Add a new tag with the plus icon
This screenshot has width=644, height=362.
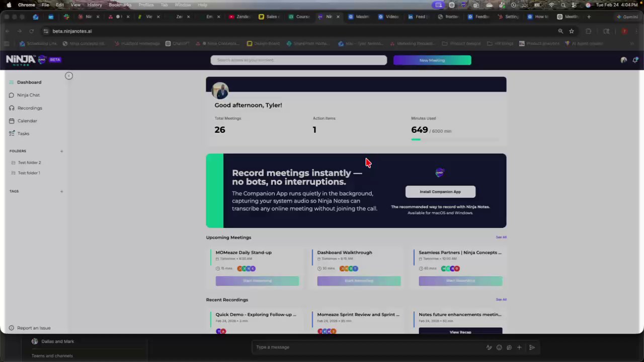click(61, 191)
